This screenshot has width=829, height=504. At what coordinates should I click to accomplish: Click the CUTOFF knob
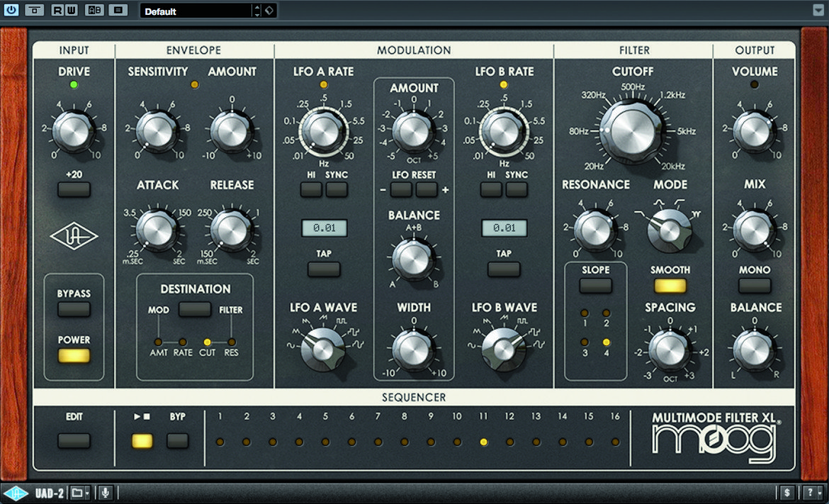[x=632, y=130]
